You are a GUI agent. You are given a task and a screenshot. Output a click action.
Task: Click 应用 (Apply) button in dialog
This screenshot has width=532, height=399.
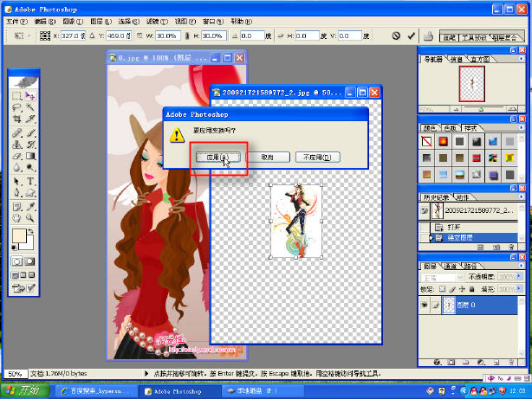pyautogui.click(x=217, y=158)
